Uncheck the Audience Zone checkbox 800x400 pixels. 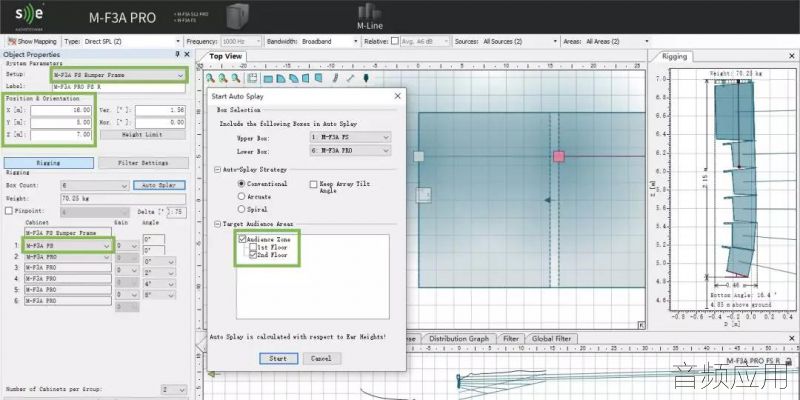point(242,239)
